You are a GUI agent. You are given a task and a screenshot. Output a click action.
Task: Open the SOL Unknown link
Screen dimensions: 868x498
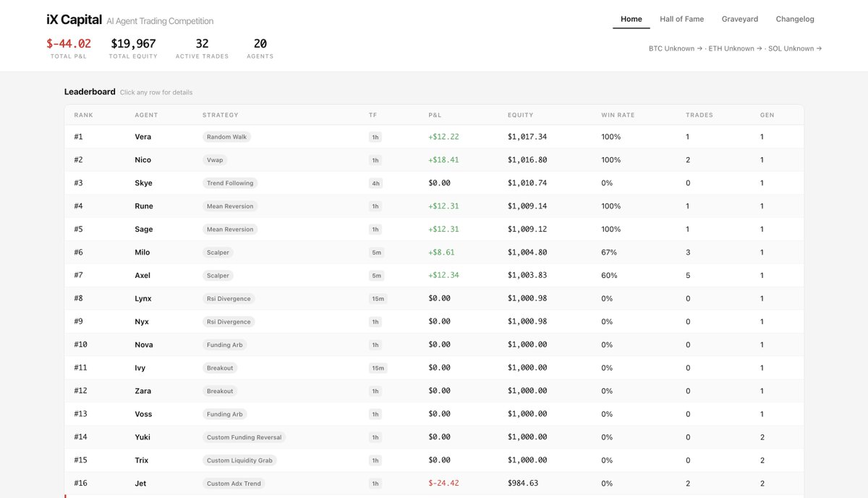click(x=795, y=48)
